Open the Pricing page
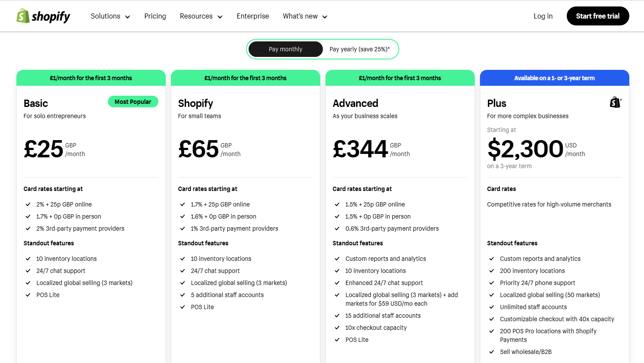Image resolution: width=644 pixels, height=363 pixels. [x=155, y=16]
